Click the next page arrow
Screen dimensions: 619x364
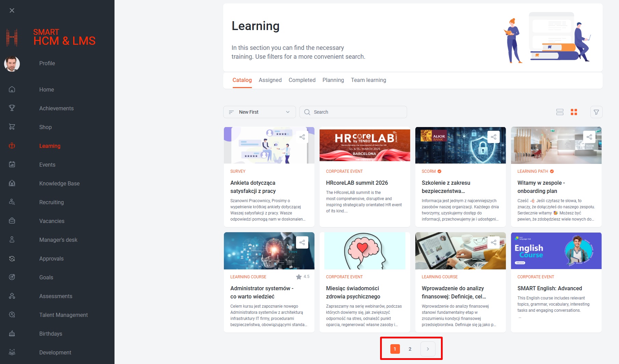(x=428, y=349)
